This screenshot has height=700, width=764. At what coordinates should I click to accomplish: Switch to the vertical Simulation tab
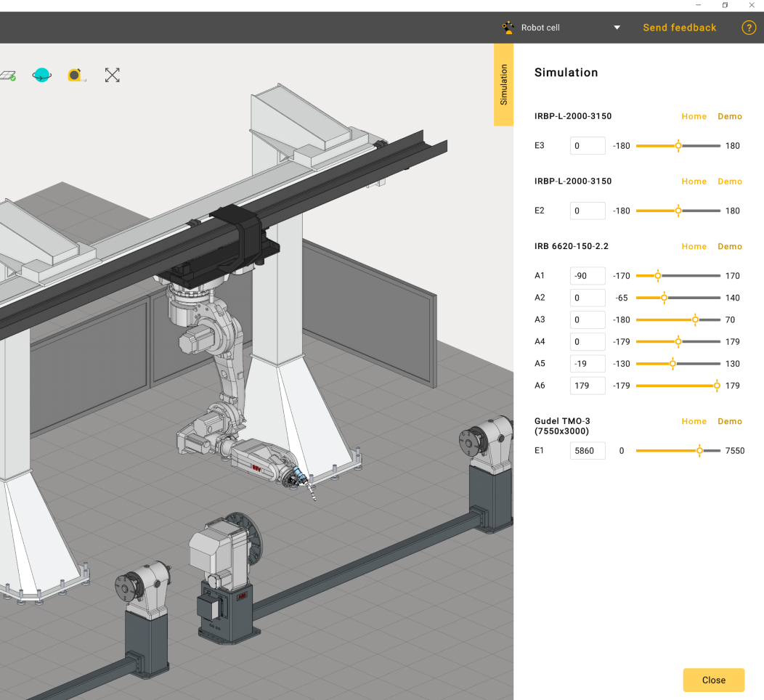pyautogui.click(x=503, y=85)
